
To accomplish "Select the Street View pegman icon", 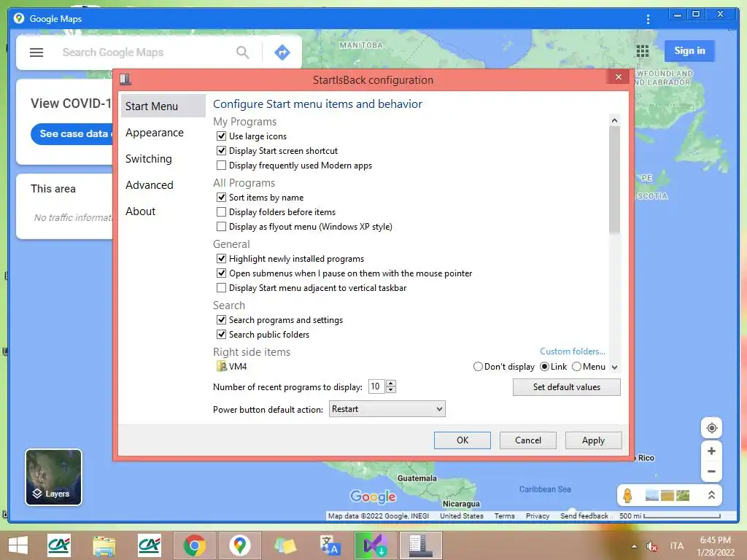I will tap(627, 495).
